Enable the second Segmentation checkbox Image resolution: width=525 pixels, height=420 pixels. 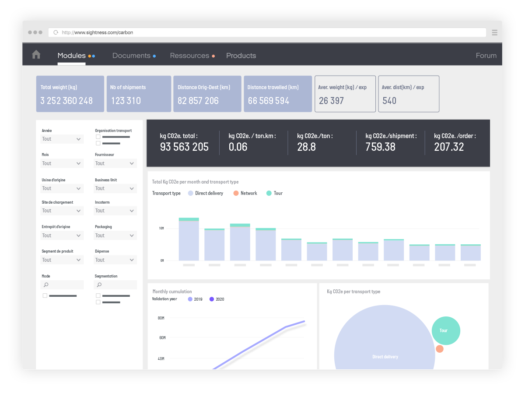98,302
